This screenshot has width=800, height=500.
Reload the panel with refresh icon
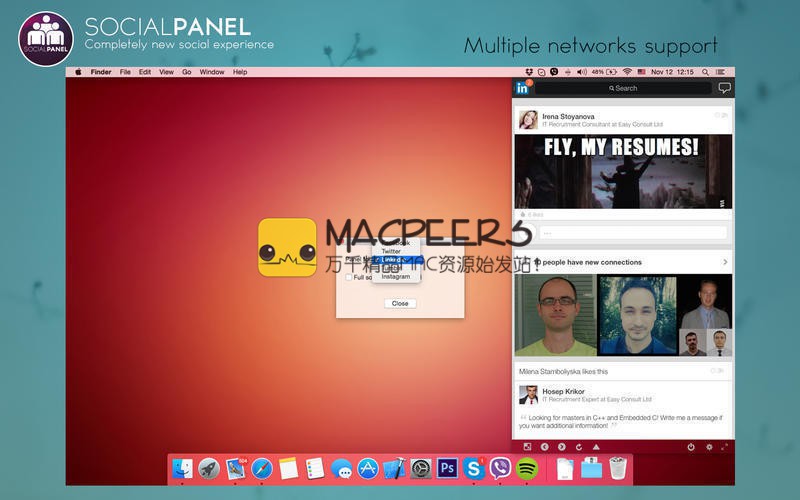(579, 446)
